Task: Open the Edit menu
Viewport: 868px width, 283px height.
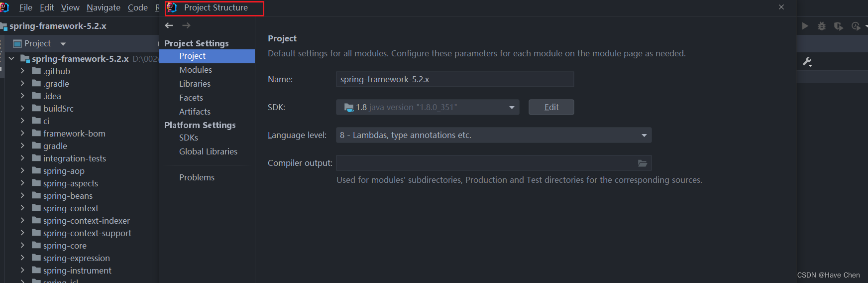Action: (x=47, y=7)
